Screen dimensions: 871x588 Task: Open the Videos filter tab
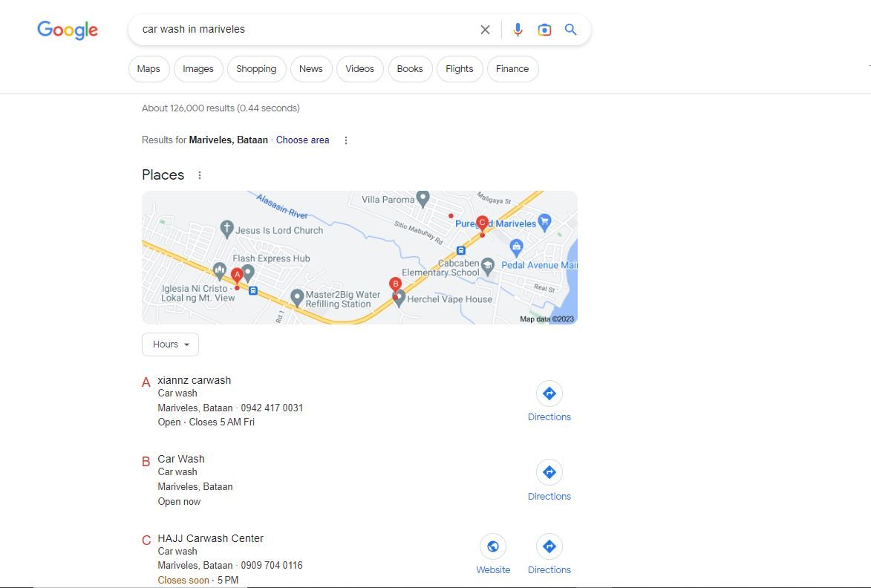(x=359, y=69)
